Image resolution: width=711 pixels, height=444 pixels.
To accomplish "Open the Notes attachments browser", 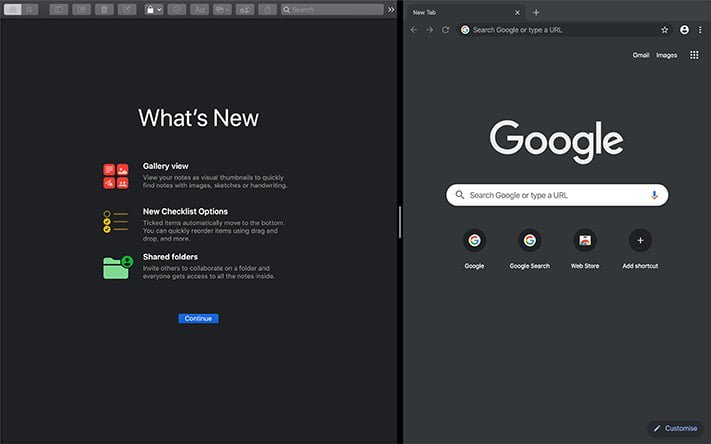I will pos(82,10).
